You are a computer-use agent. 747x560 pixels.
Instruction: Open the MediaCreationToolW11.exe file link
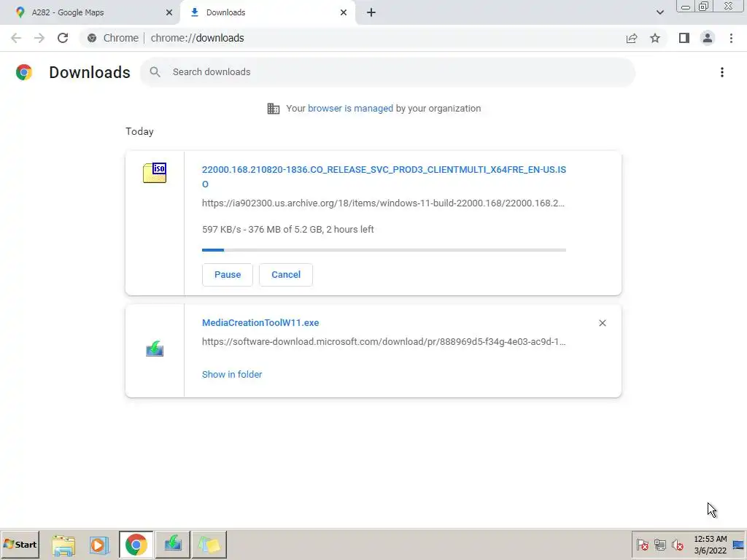pyautogui.click(x=260, y=323)
